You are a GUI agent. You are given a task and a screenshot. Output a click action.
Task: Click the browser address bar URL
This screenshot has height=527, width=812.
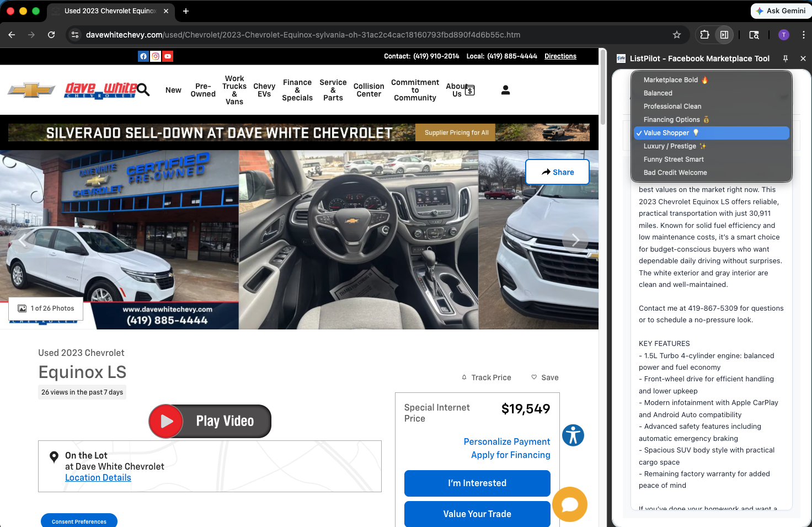303,35
